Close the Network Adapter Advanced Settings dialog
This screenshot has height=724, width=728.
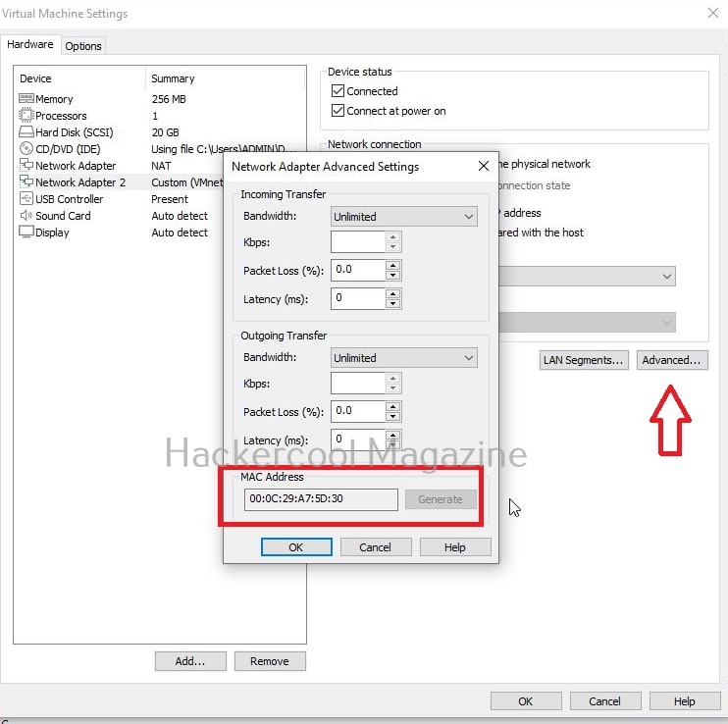(x=483, y=167)
